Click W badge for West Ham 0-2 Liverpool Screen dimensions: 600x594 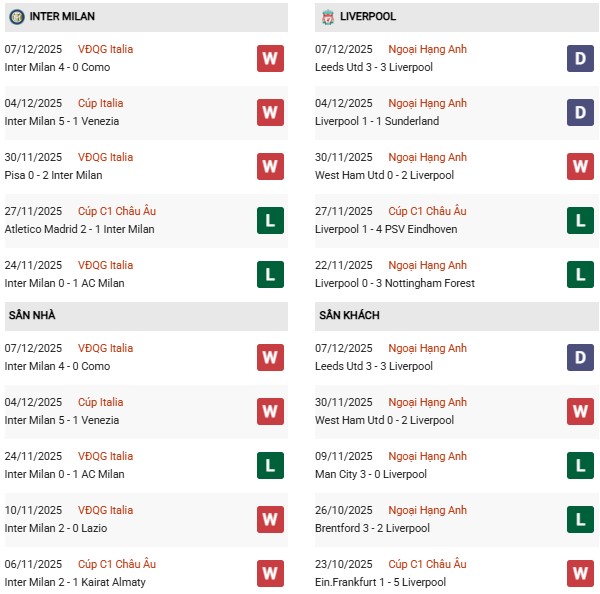(x=580, y=166)
